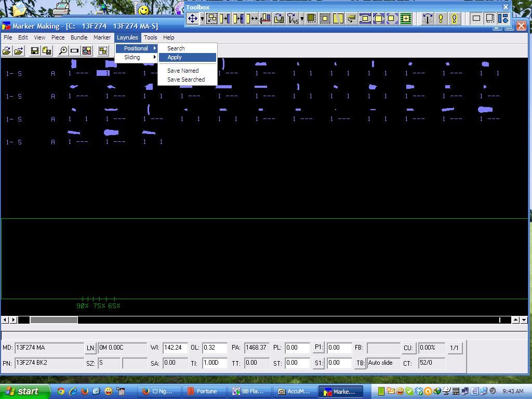
Task: Click the Full length rectangle icon
Action: 75,51
